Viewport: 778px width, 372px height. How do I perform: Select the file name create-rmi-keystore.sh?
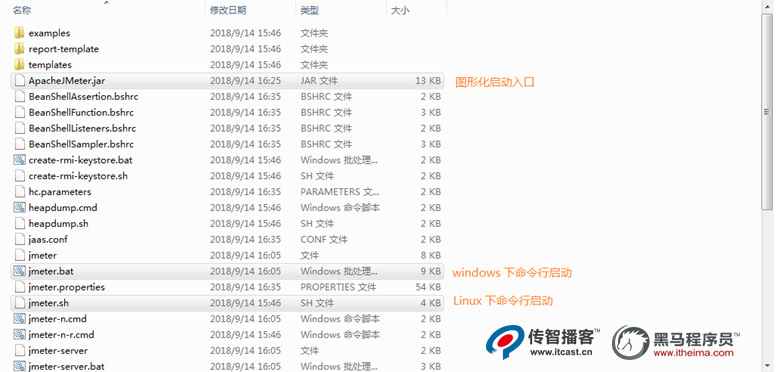click(x=78, y=176)
